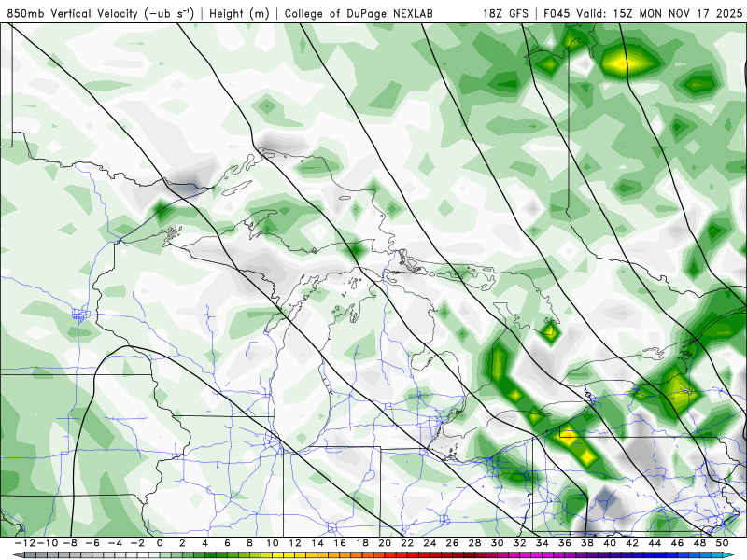Click the '24' value on the color scale

[430, 543]
